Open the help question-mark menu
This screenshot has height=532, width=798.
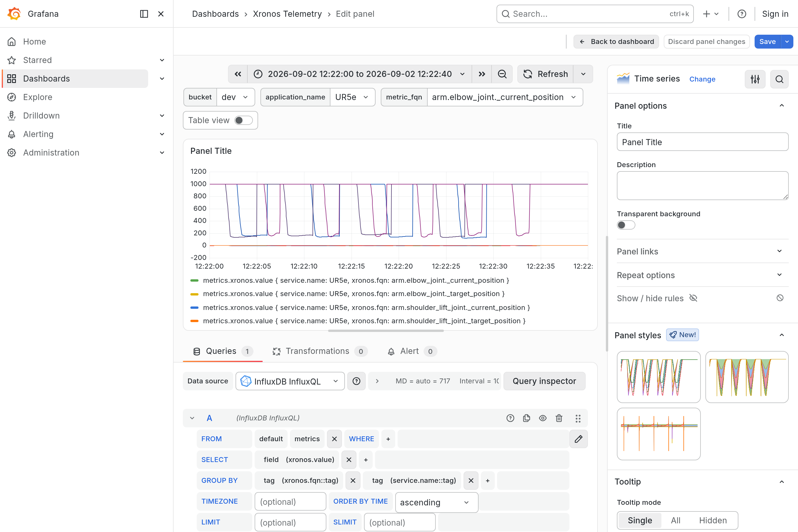742,14
